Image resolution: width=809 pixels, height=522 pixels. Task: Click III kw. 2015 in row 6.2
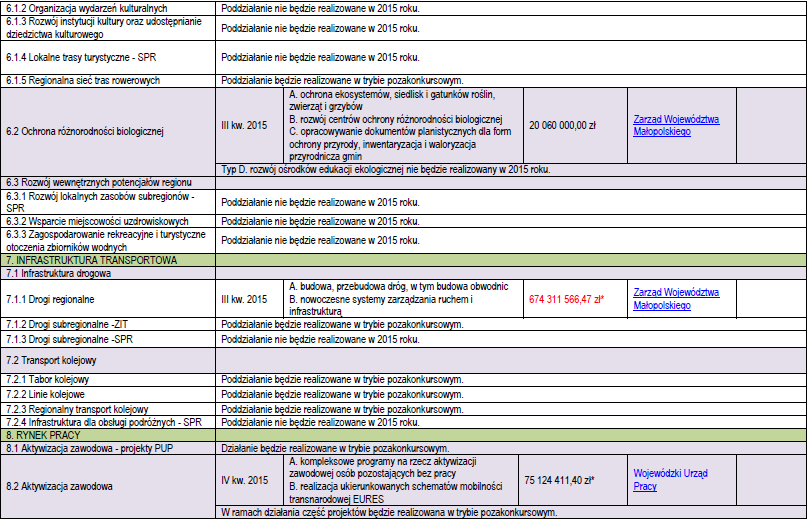tap(244, 125)
